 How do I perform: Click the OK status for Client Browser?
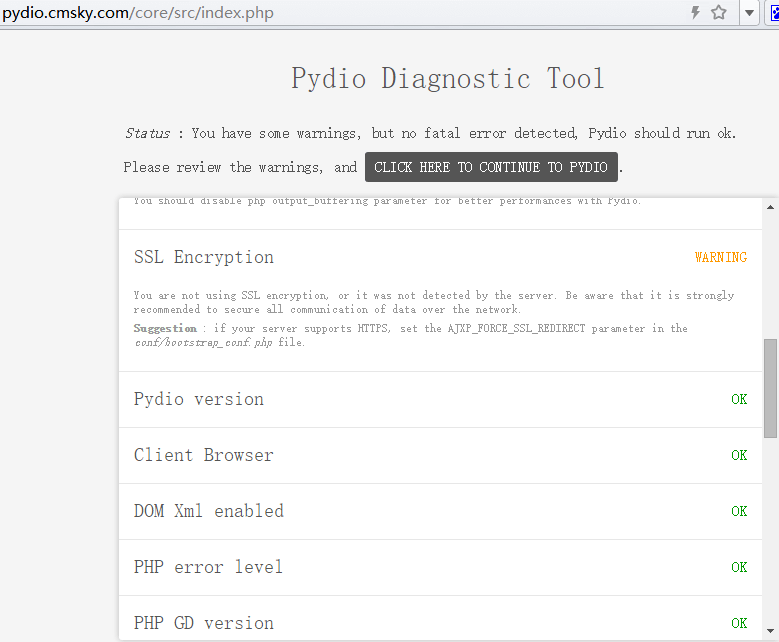[x=739, y=455]
